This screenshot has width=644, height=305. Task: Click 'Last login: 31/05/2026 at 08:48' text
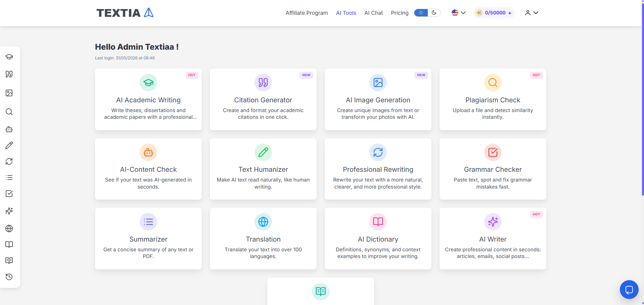125,58
